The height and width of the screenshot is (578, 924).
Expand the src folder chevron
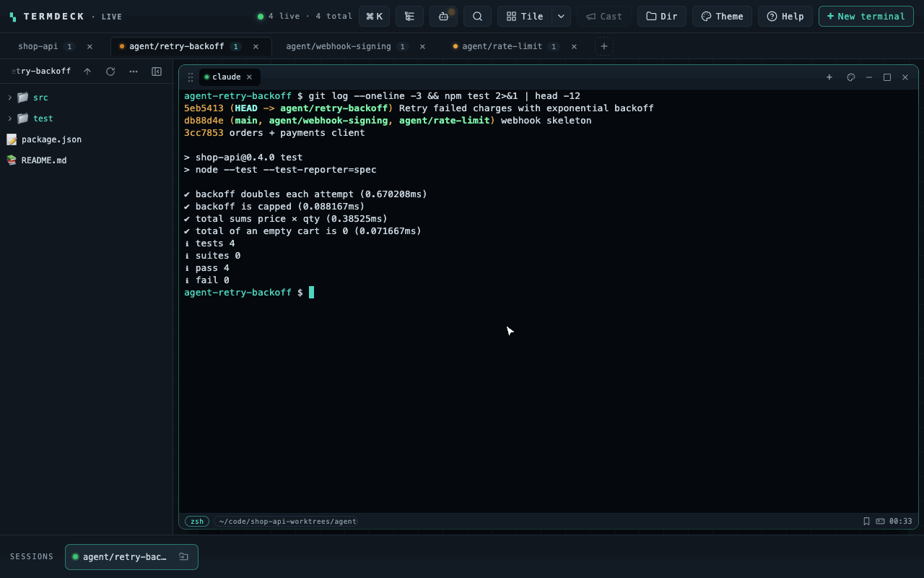[9, 97]
